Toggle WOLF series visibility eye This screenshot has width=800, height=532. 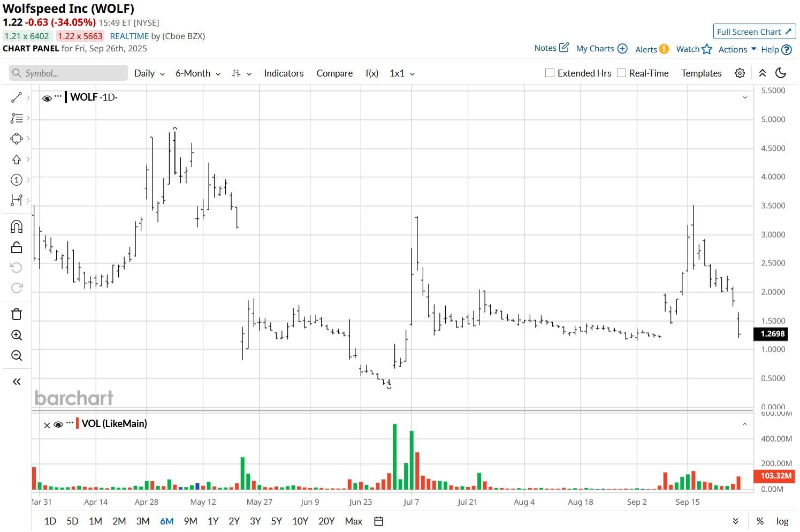(x=47, y=98)
